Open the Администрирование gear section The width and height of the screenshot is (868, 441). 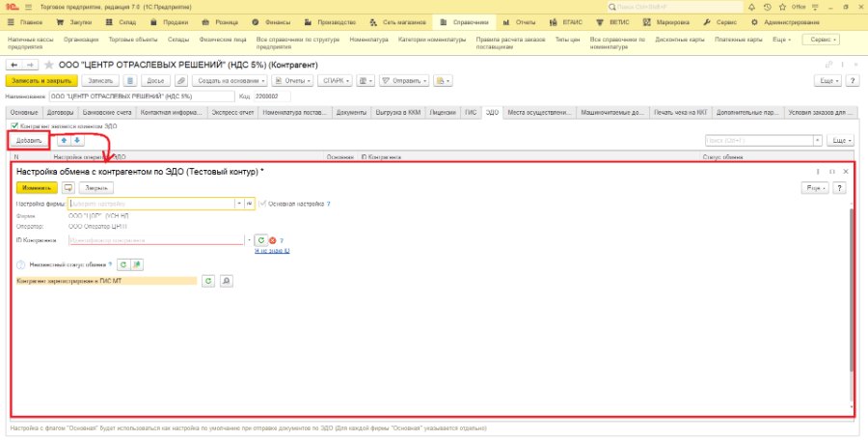(785, 23)
